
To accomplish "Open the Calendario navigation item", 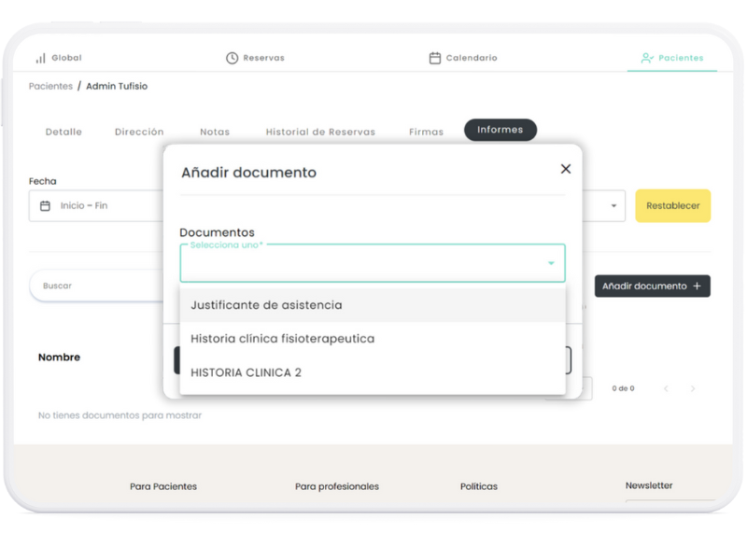I will pyautogui.click(x=463, y=58).
